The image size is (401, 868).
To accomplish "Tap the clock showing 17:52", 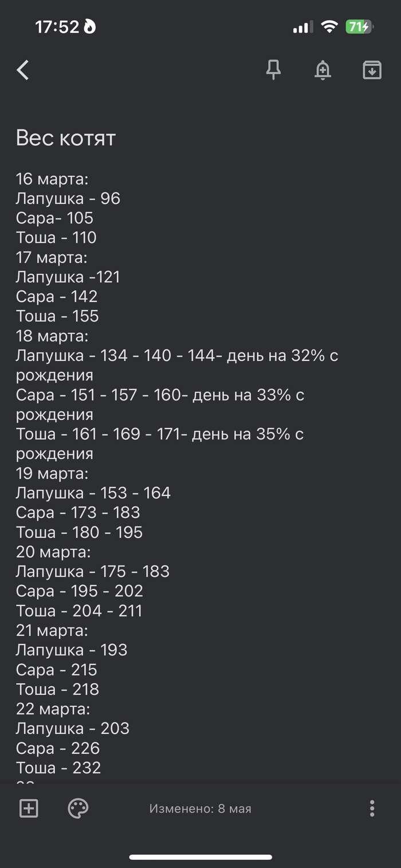I will [x=57, y=26].
